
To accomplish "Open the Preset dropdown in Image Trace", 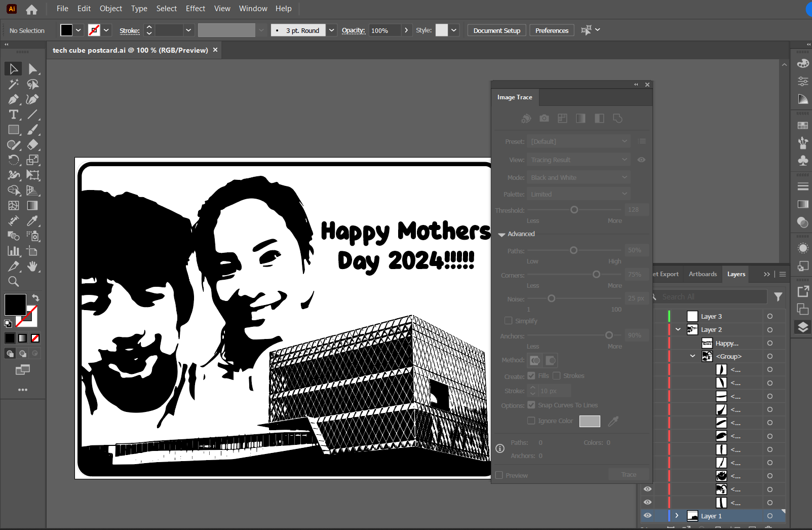I will (x=578, y=141).
